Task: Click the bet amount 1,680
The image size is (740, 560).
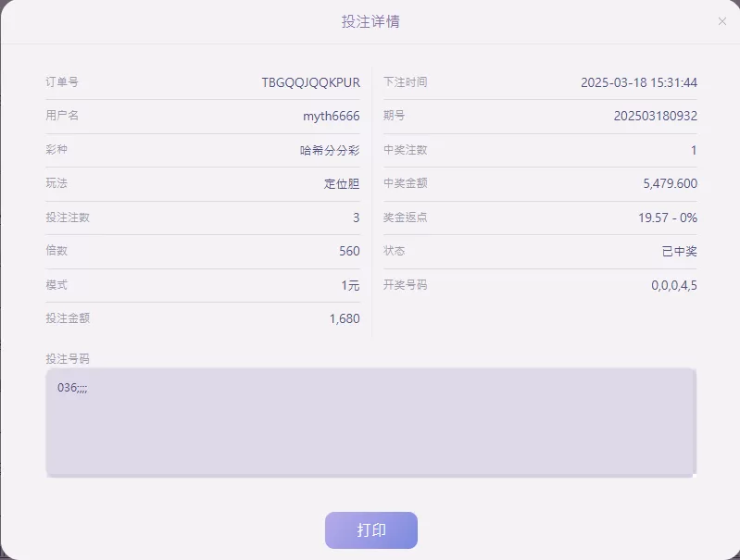Action: (345, 319)
